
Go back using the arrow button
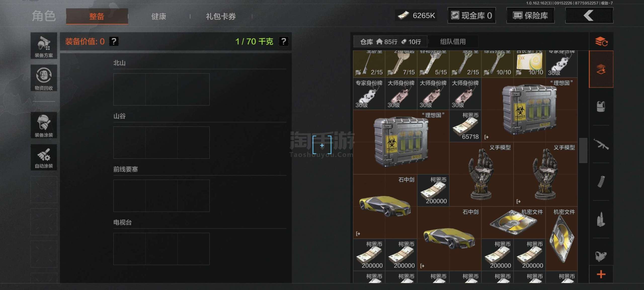pos(589,16)
